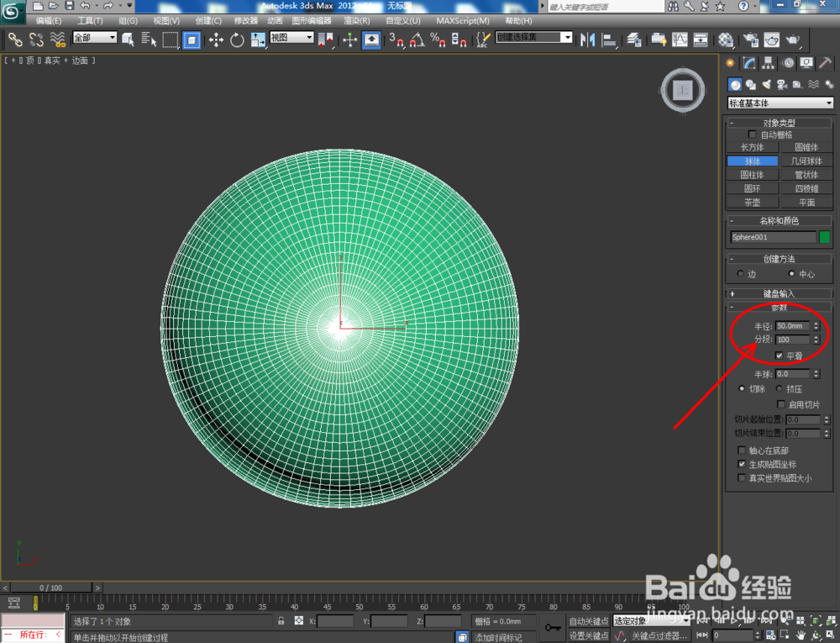Open the 工具(T) menu
The image size is (840, 643).
(90, 21)
